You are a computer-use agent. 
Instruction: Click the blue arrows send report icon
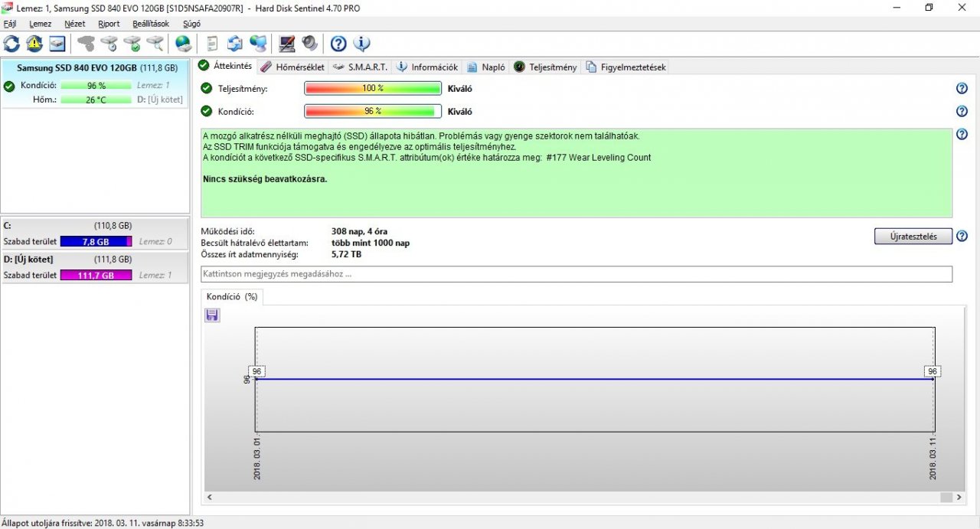(235, 43)
